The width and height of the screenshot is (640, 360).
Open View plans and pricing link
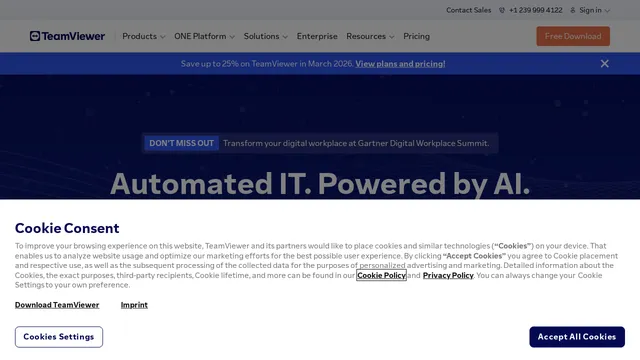400,64
